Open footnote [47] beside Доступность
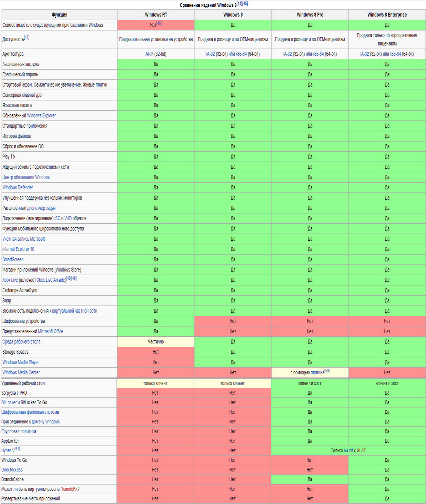Image resolution: width=426 pixels, height=504 pixels. click(26, 37)
